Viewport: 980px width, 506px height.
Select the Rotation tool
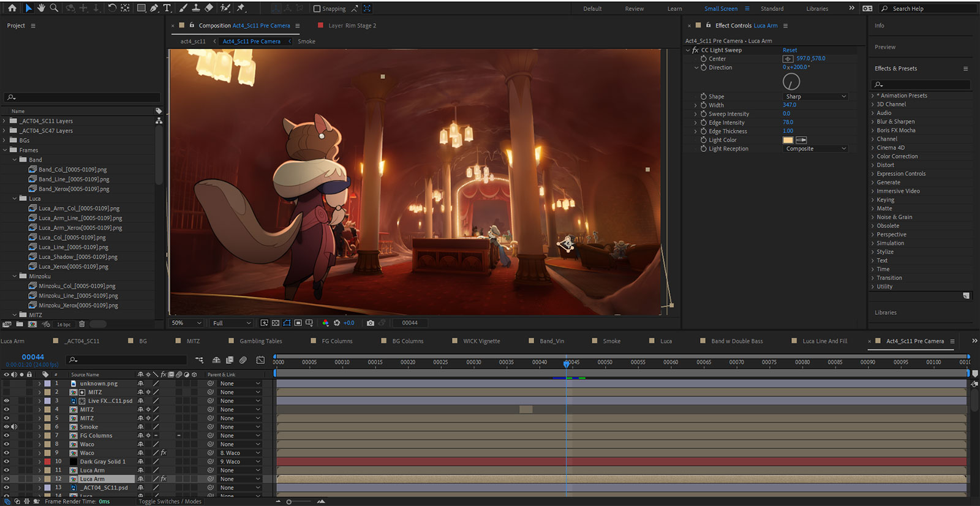tap(112, 8)
